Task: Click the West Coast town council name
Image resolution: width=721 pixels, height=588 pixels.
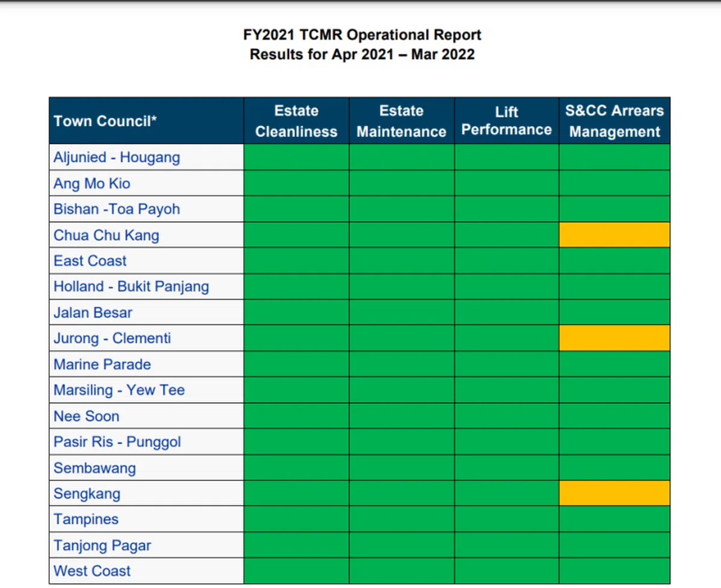Action: point(92,571)
